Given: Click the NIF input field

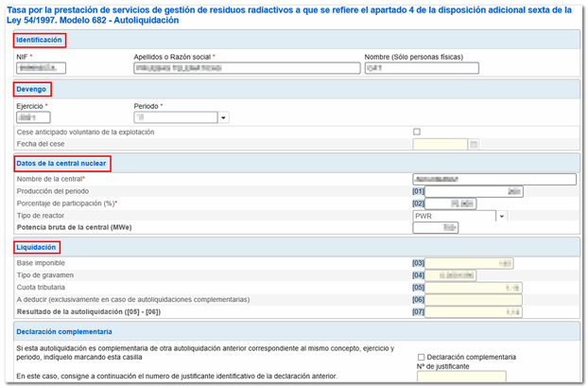Looking at the screenshot, I should [x=42, y=69].
